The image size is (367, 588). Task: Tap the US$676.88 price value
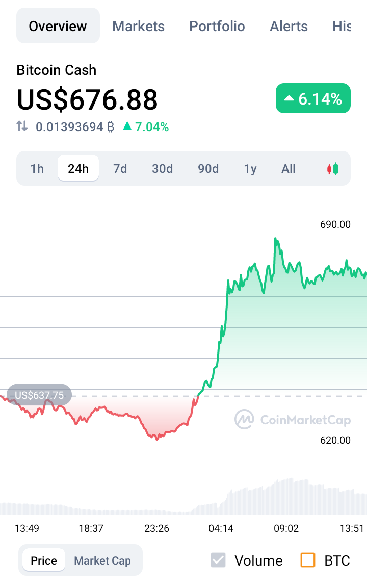87,100
